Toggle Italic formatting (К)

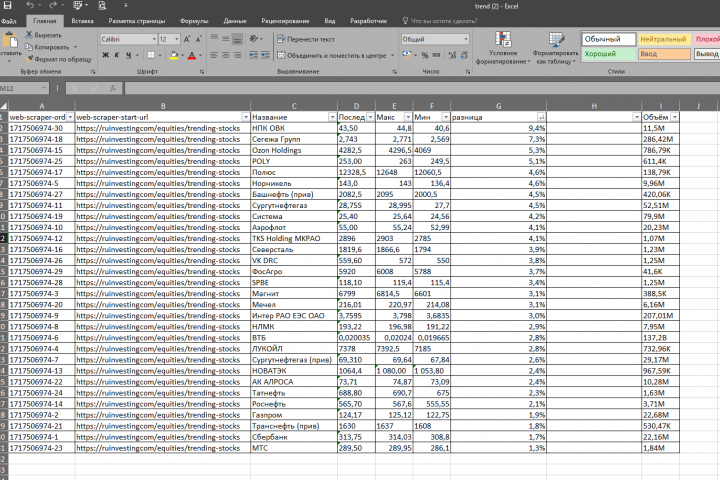[117, 55]
